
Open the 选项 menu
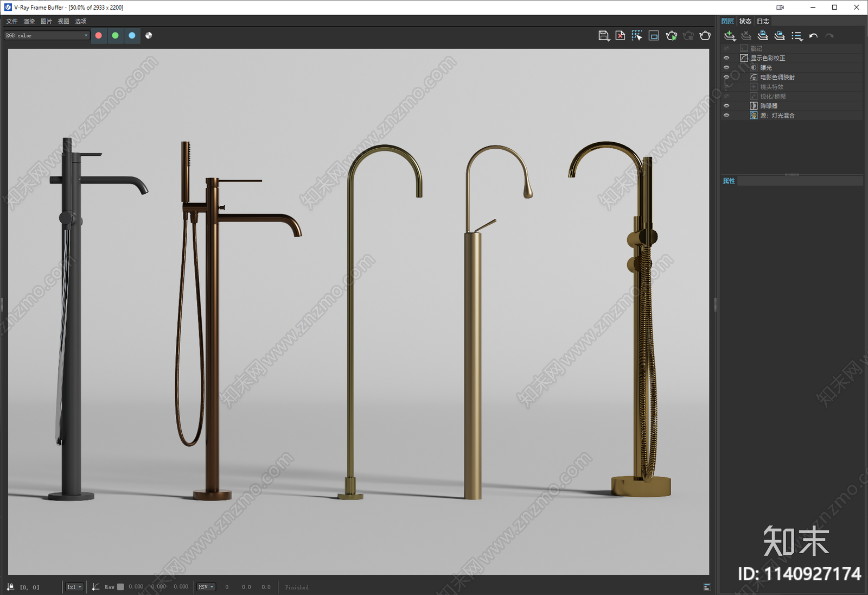81,21
